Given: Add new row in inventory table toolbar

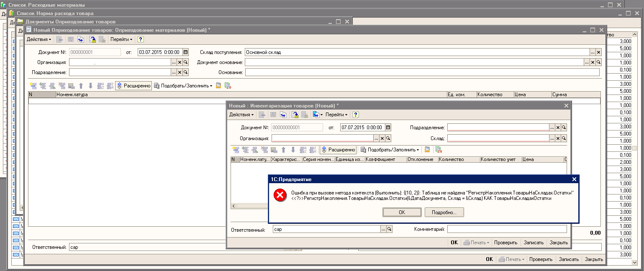Looking at the screenshot, I should click(x=236, y=150).
